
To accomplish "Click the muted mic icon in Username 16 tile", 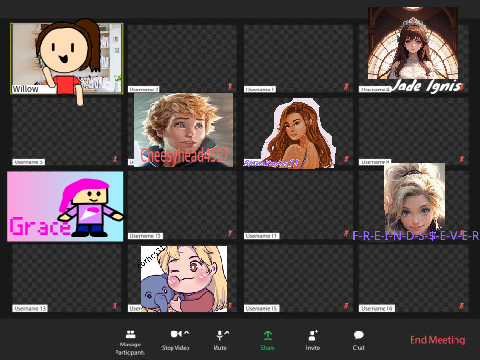I will [x=461, y=306].
